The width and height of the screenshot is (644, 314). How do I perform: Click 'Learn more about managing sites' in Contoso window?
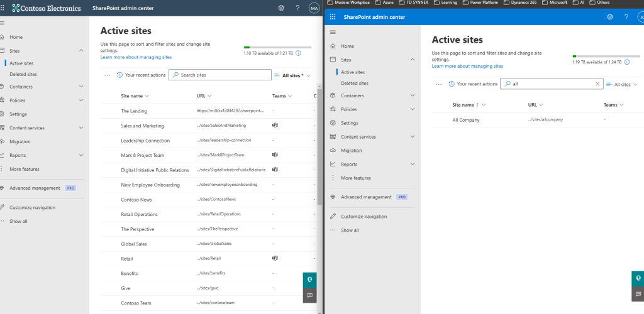(136, 57)
